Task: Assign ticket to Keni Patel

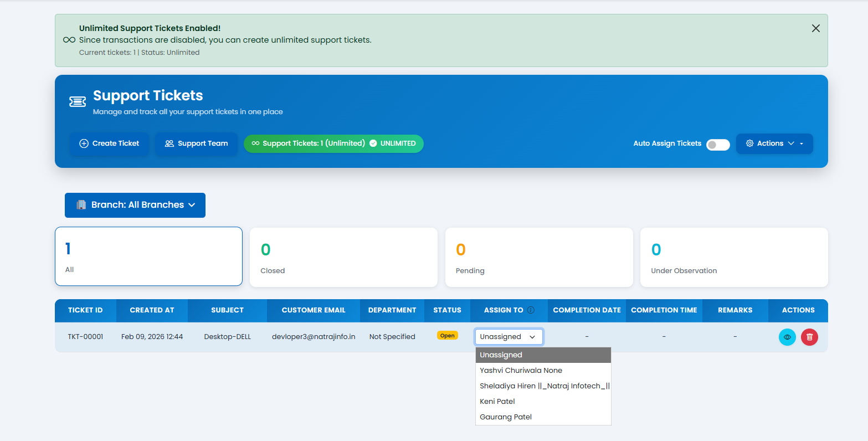Action: point(543,402)
